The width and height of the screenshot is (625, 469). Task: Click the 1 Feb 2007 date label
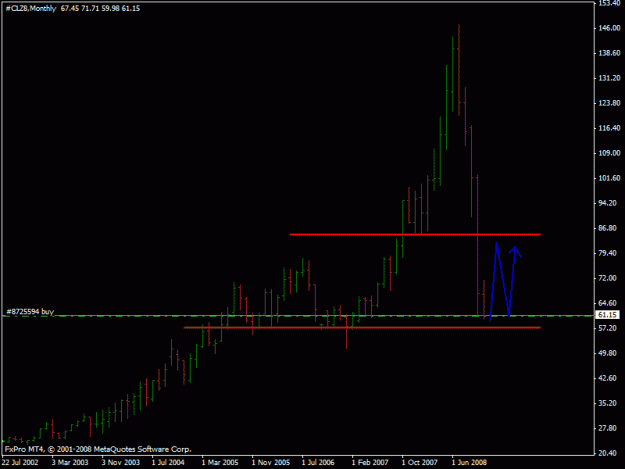click(x=370, y=462)
